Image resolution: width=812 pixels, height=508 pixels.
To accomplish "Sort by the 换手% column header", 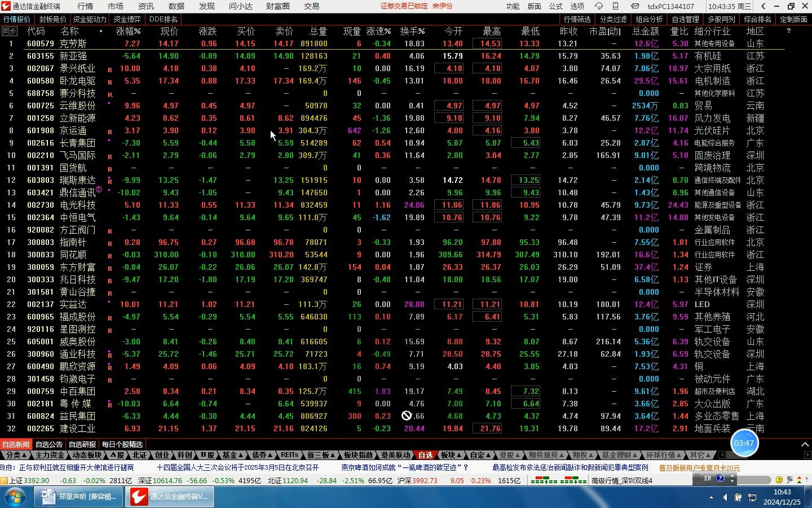I will point(412,31).
